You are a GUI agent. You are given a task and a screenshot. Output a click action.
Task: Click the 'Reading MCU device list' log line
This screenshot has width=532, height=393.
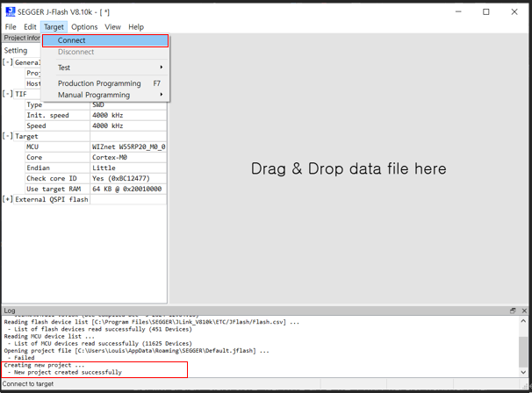point(49,336)
